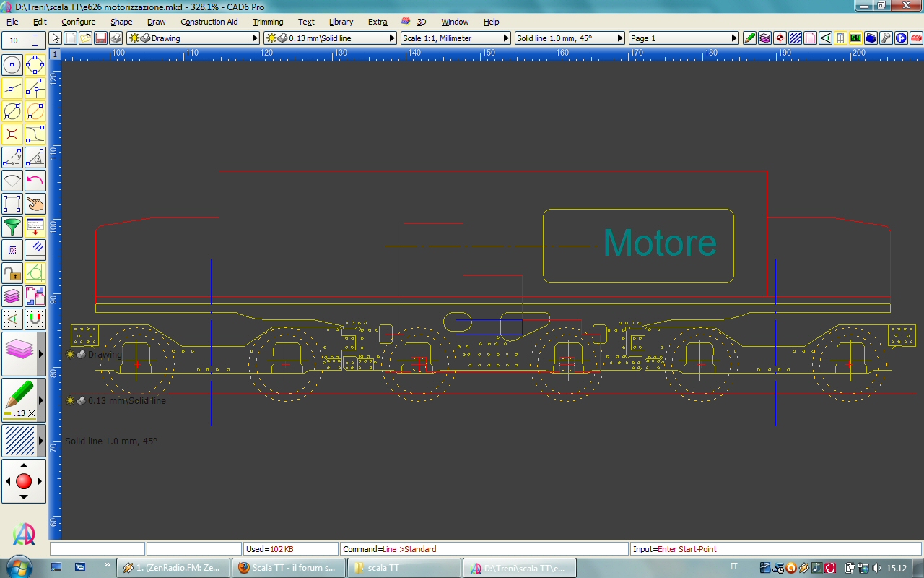Click the small purple layers stack icon
This screenshot has height=578, width=924.
point(12,296)
